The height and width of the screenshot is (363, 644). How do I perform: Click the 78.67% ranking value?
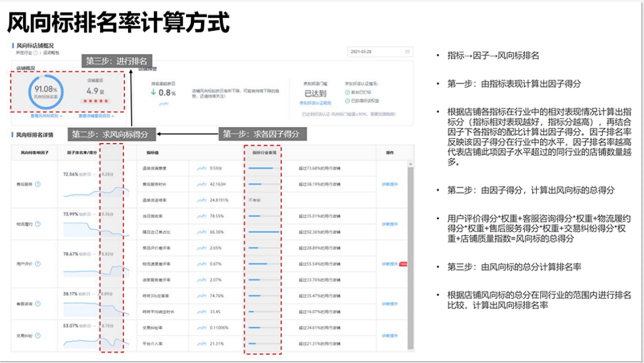[x=70, y=254]
